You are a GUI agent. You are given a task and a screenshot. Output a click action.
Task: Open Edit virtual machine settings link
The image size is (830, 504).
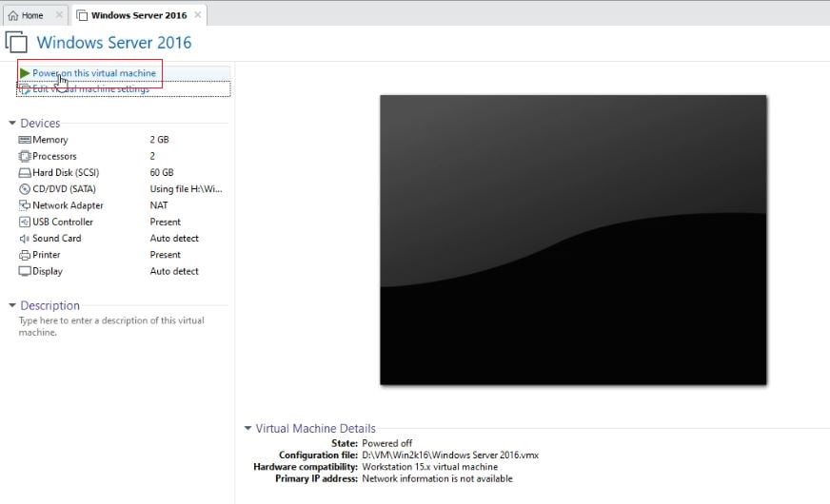[91, 88]
